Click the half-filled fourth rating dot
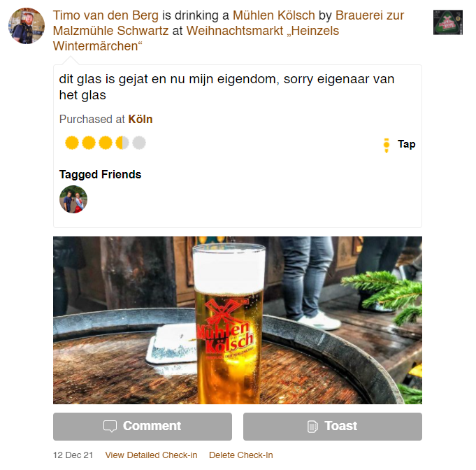Image resolution: width=476 pixels, height=470 pixels. 122,143
